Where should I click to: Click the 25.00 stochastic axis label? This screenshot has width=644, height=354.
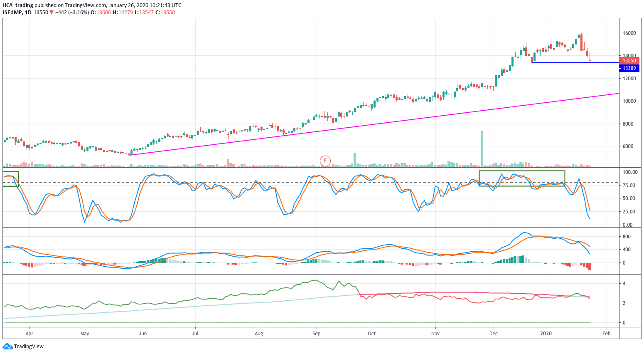tap(629, 212)
